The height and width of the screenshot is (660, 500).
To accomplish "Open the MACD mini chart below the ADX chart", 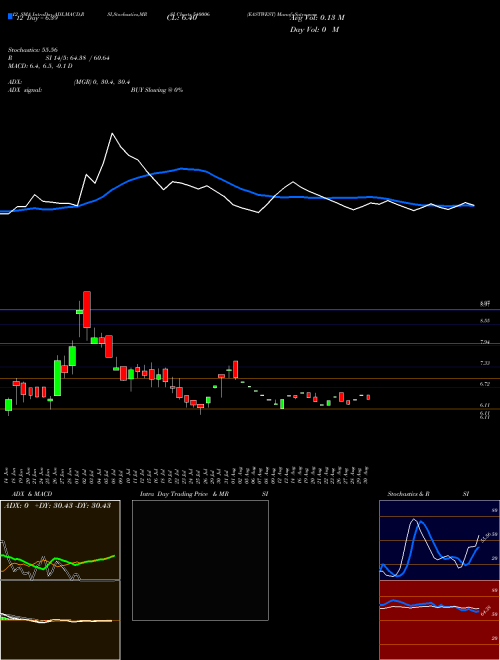I will [60, 620].
